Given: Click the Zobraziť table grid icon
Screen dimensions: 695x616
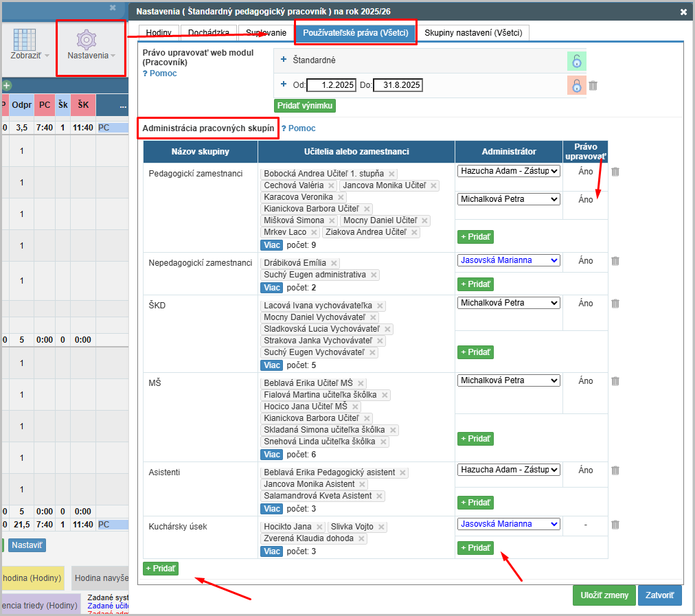Looking at the screenshot, I should tap(25, 38).
